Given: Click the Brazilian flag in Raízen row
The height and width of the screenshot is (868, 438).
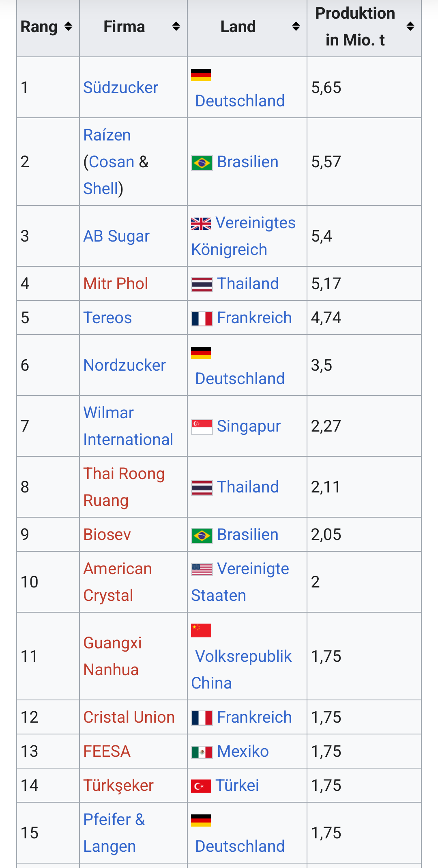Looking at the screenshot, I should coord(202,163).
